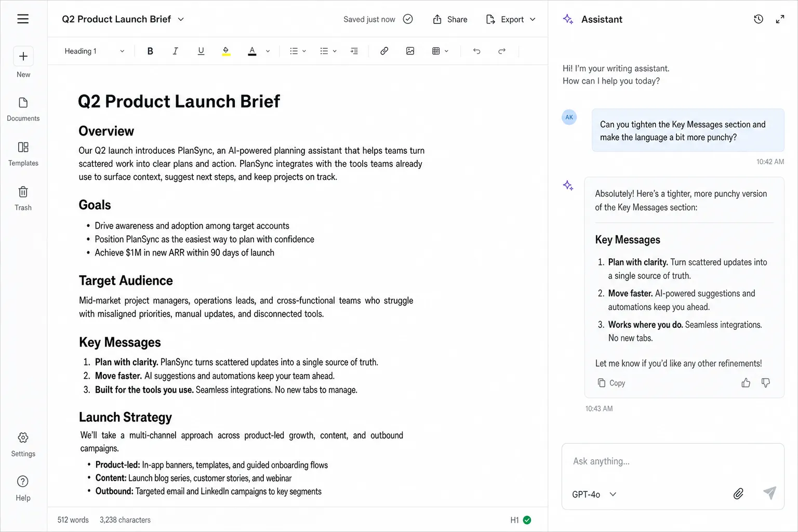Viewport: 798px width, 532px height.
Task: Click the Saved just now status text
Action: point(369,19)
